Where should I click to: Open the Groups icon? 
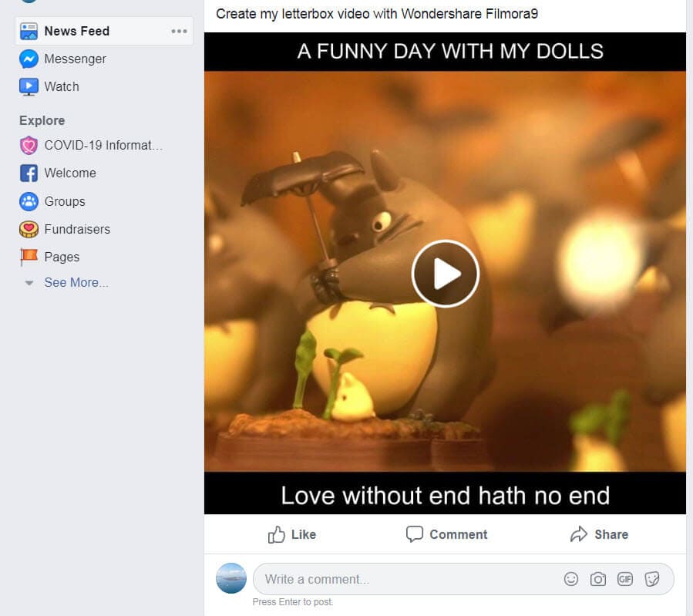[29, 201]
